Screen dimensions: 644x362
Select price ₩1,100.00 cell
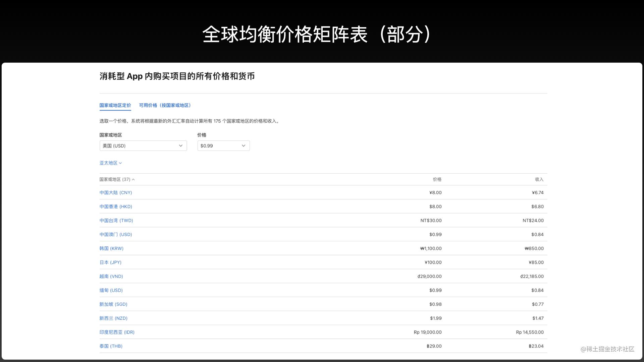(431, 248)
